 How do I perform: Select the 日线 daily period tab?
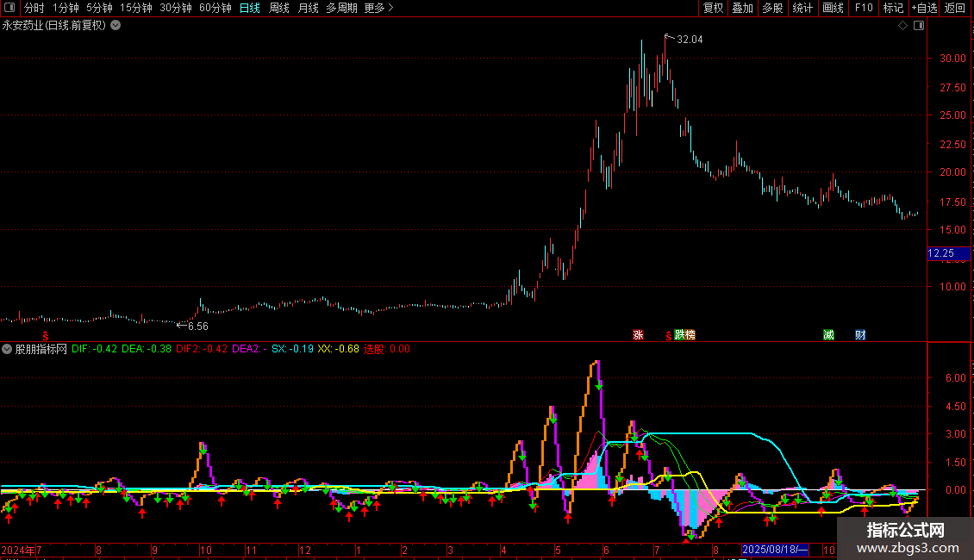250,8
